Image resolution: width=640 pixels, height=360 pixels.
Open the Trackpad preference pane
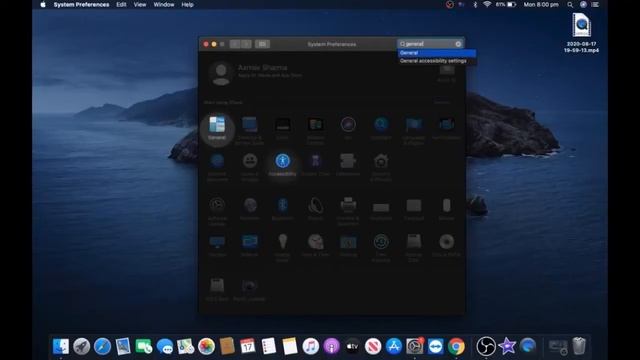(413, 205)
